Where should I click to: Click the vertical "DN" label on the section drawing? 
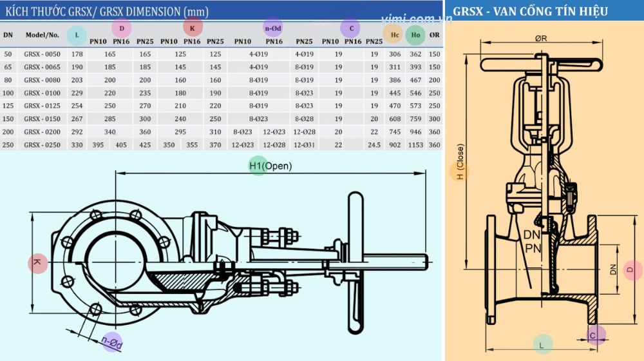(613, 269)
